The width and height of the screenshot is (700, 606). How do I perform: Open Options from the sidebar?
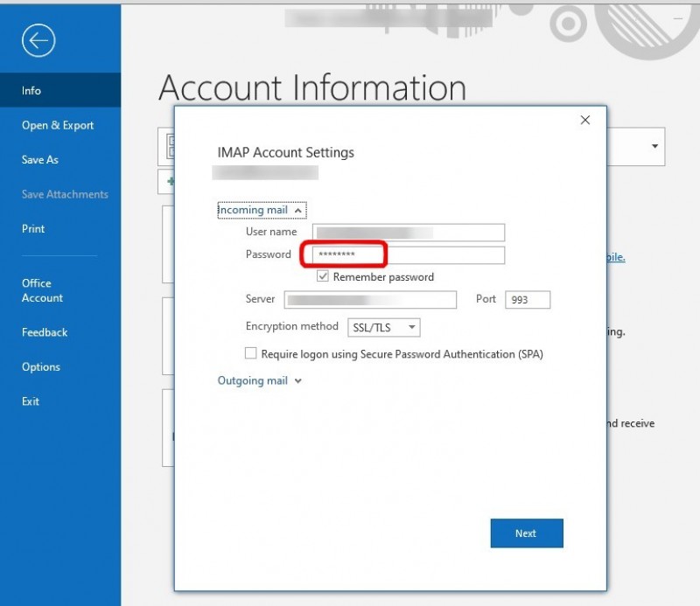pyautogui.click(x=41, y=367)
